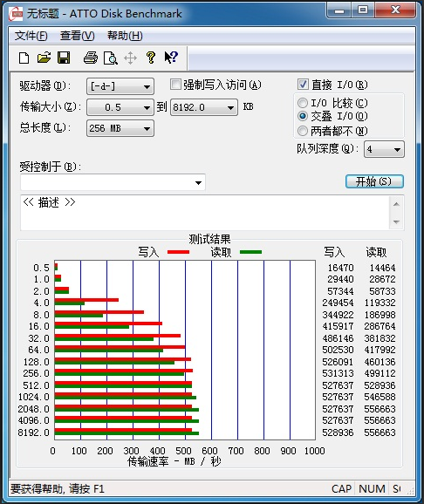Click the 1024.0 transfer size row label

pyautogui.click(x=34, y=397)
